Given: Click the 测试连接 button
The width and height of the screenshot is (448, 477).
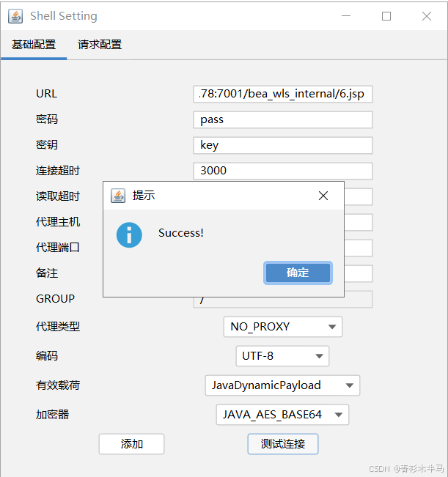Looking at the screenshot, I should tap(283, 444).
